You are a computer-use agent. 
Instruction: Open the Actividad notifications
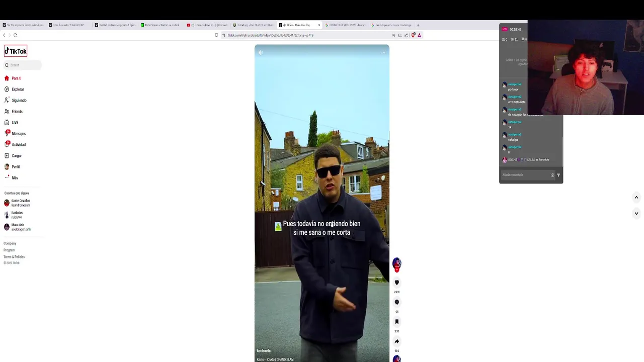point(15,145)
